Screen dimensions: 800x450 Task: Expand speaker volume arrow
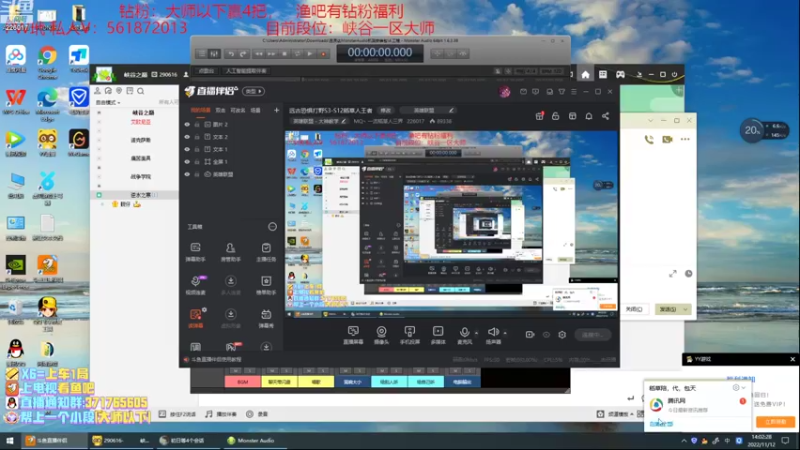[505, 333]
